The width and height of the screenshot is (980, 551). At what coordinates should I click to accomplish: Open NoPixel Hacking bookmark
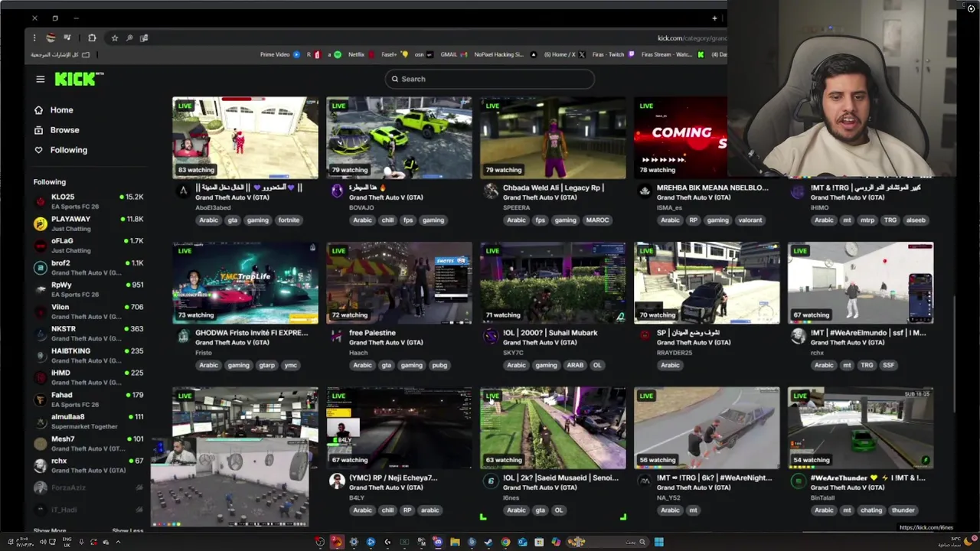(504, 54)
